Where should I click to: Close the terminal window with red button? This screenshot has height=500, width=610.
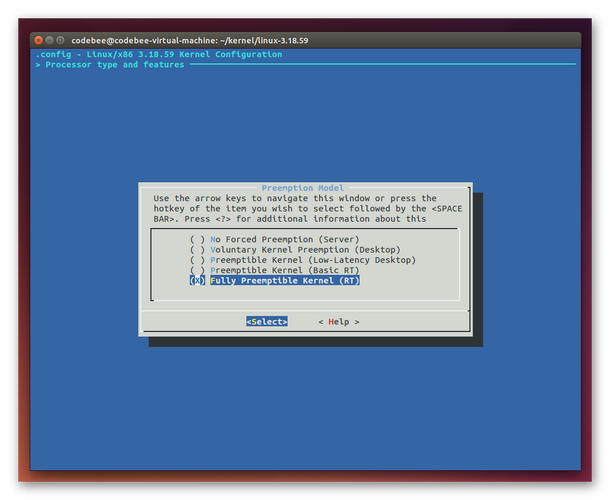[39, 40]
